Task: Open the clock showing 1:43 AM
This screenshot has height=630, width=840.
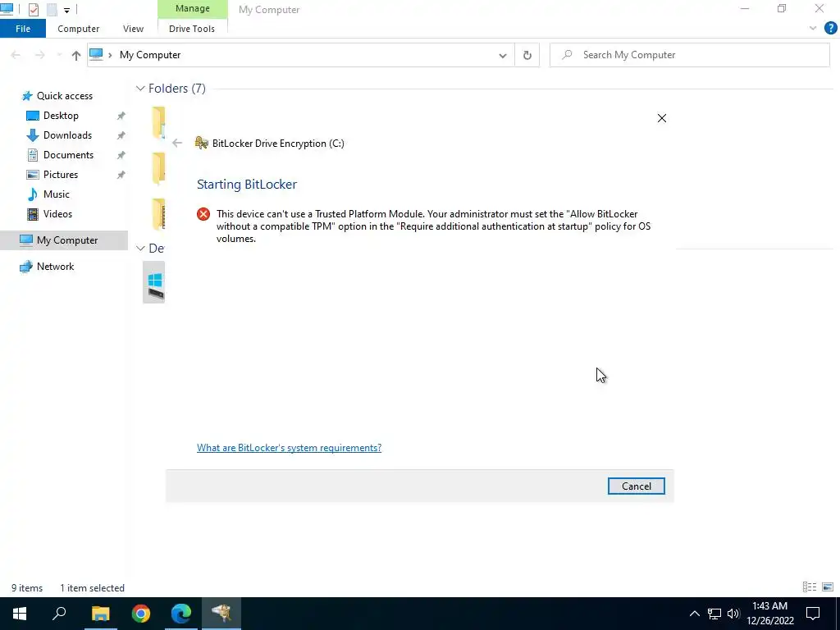Action: point(769,614)
